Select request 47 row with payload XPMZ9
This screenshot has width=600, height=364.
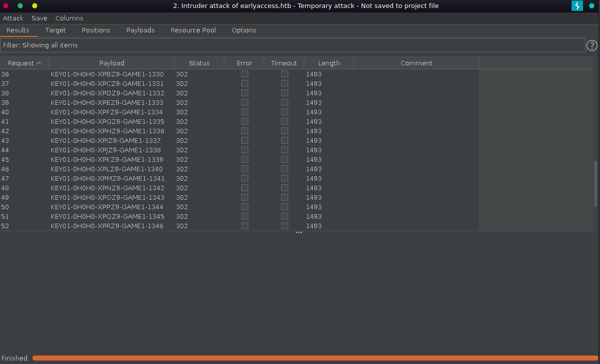pos(107,178)
